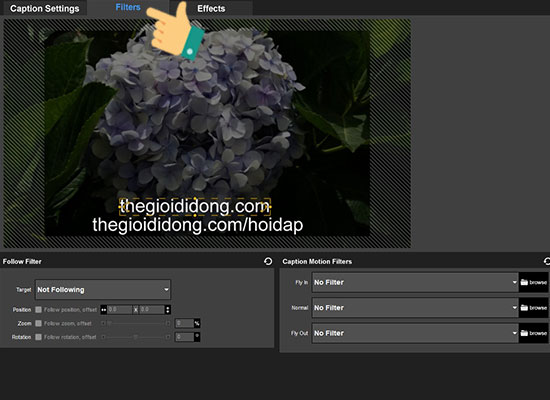This screenshot has width=550, height=400.
Task: Click the Follow zoom offset slider
Action: [135, 323]
